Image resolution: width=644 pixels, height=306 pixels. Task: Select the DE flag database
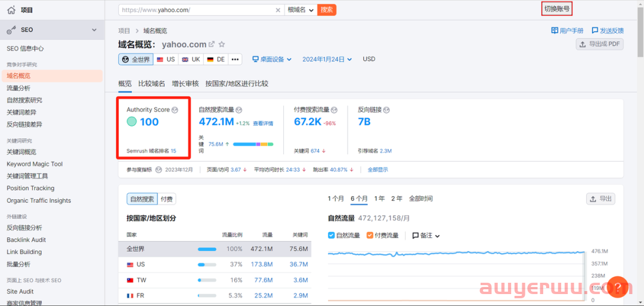216,59
